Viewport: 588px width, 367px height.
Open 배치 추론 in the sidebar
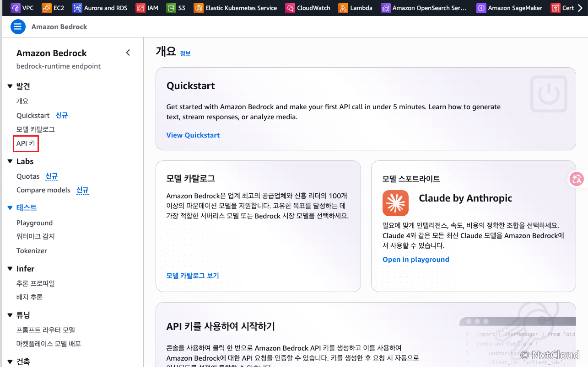tap(29, 297)
